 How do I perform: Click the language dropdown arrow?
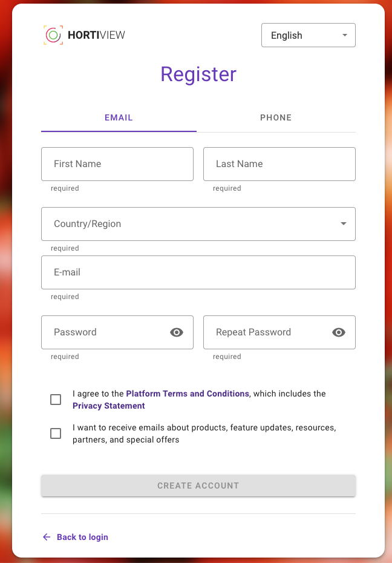[345, 35]
